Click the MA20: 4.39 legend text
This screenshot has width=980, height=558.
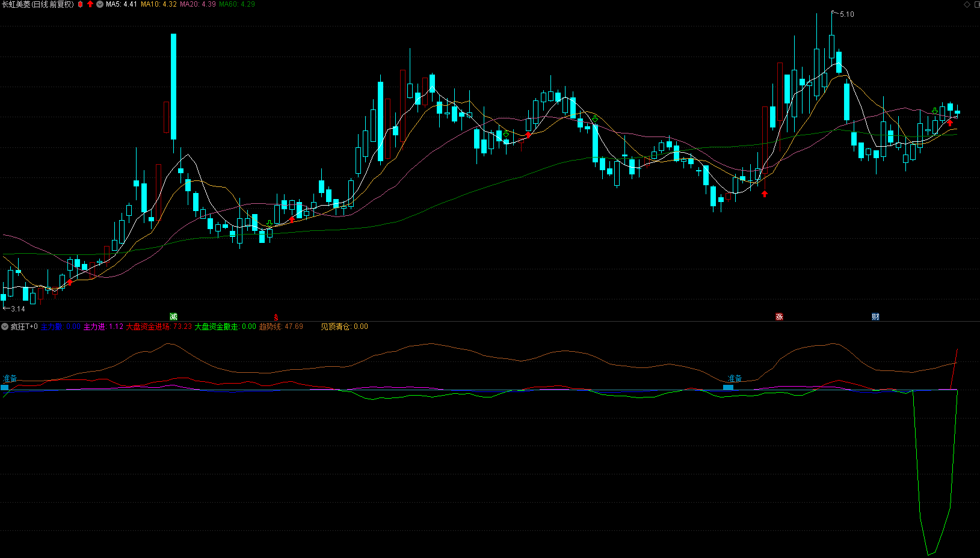[198, 4]
